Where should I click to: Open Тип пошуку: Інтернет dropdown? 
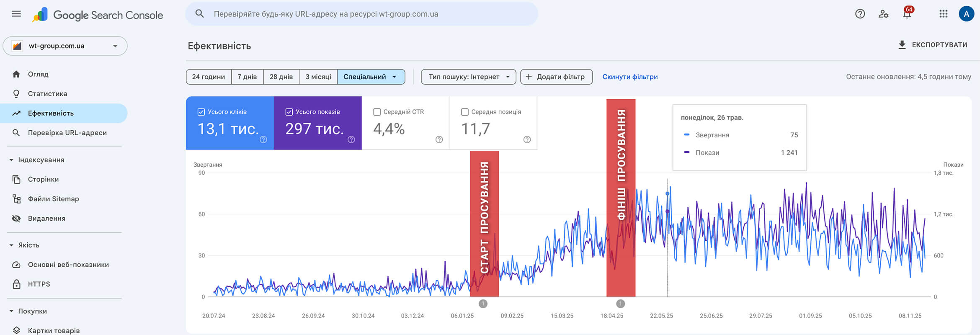coord(468,77)
